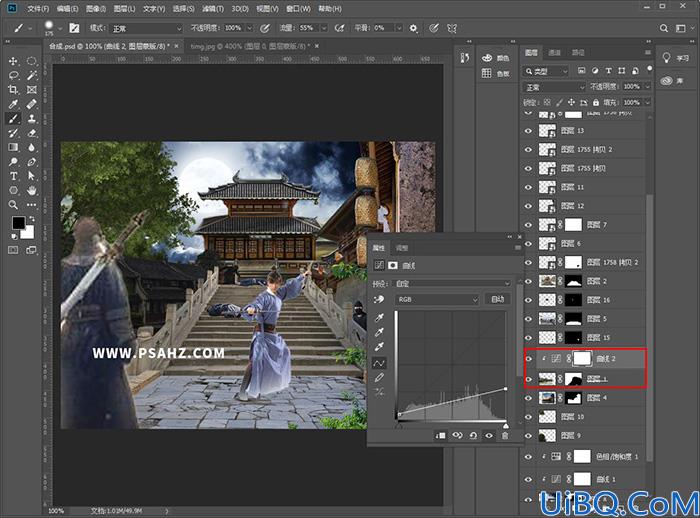Open the 帮助(H) menu
700x518 pixels.
tap(330, 8)
